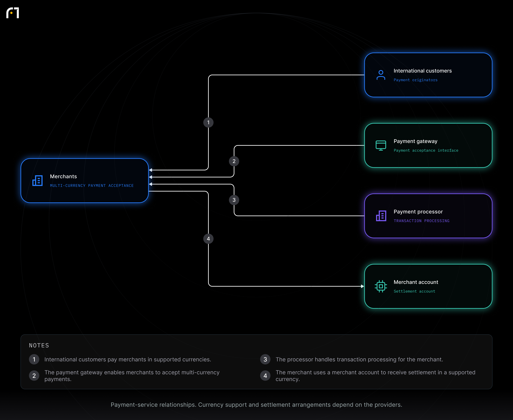Image resolution: width=513 pixels, height=420 pixels.
Task: Click the person icon in International customers card
Action: [381, 75]
